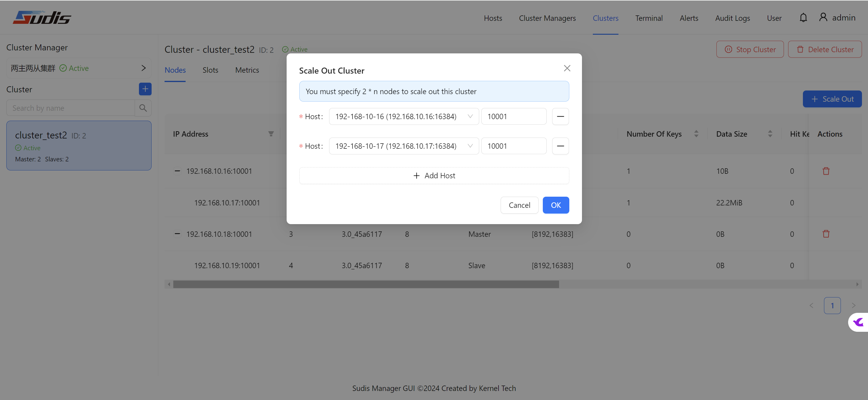The width and height of the screenshot is (868, 400).
Task: Remove the 192-168-10-17 host row
Action: 560,146
